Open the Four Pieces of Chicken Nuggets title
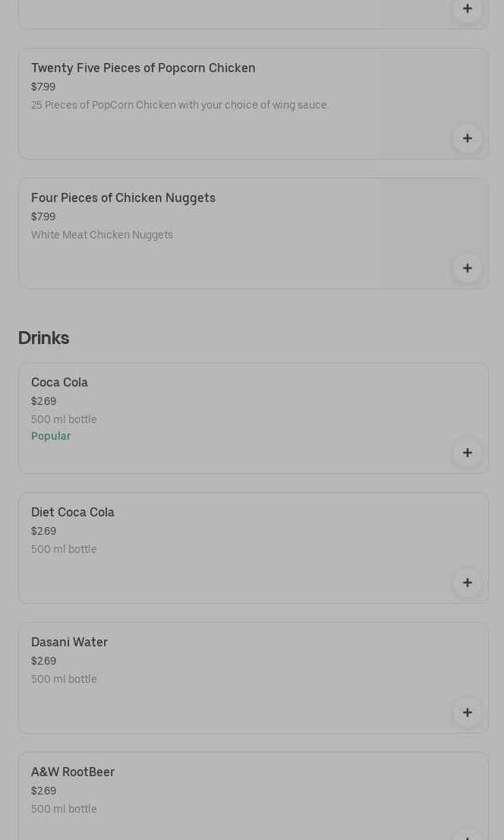Screen dimensions: 504x840 123,198
